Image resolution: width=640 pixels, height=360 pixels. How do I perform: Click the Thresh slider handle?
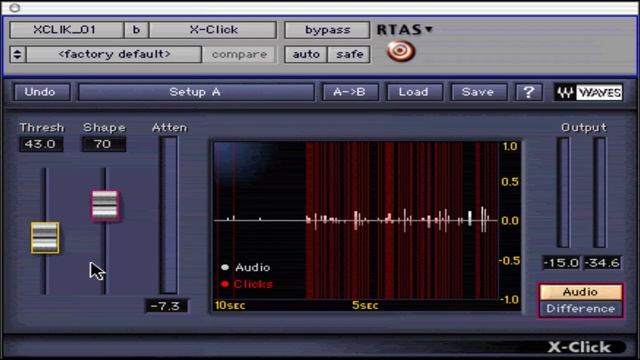pyautogui.click(x=45, y=238)
